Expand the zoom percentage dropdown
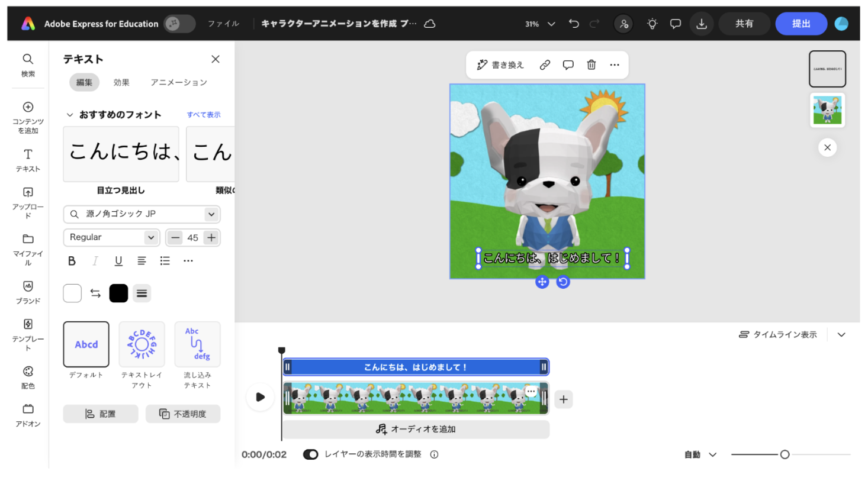The width and height of the screenshot is (868, 484). click(x=551, y=24)
